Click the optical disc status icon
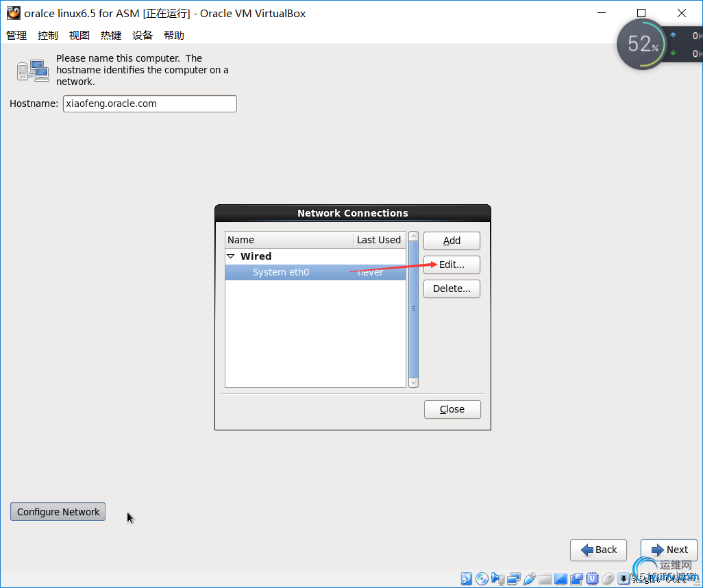 482,578
